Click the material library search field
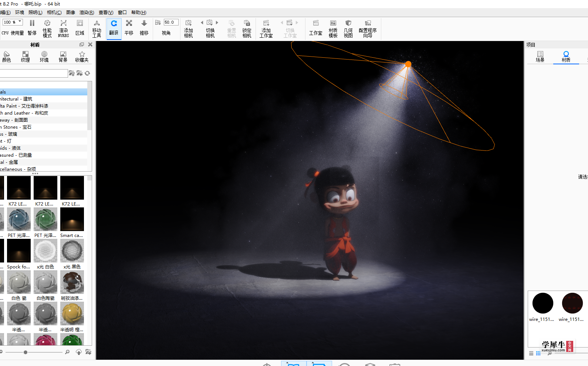The image size is (588, 366). click(x=33, y=73)
